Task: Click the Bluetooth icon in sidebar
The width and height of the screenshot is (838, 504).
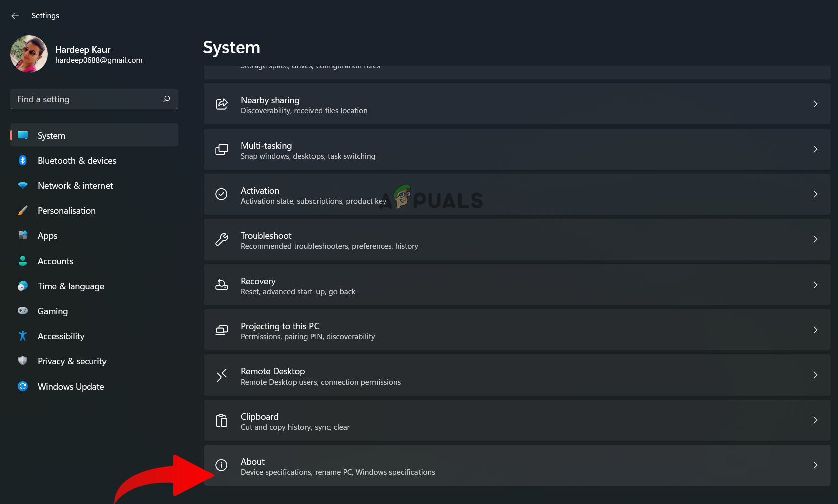Action: [x=23, y=160]
